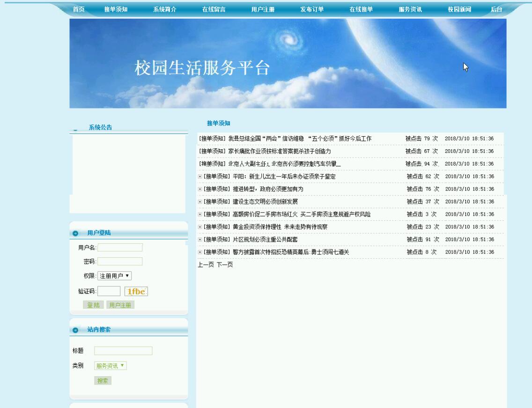Click the text 被点击 23 次
532x408 pixels.
coord(423,227)
